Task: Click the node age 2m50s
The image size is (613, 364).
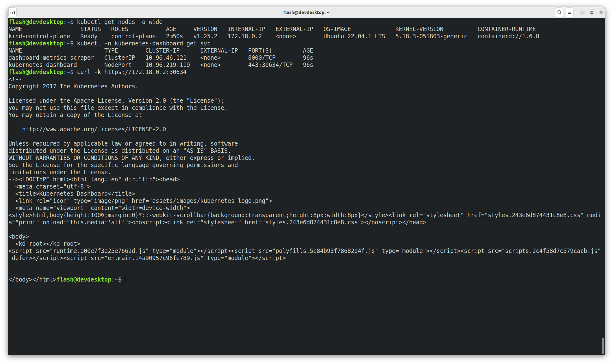Action: tap(174, 36)
